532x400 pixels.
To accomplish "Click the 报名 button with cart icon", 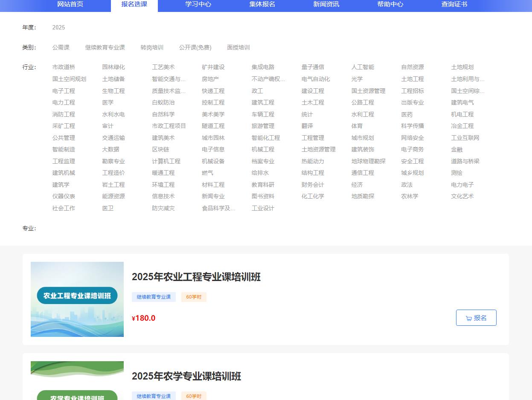I will pyautogui.click(x=476, y=318).
